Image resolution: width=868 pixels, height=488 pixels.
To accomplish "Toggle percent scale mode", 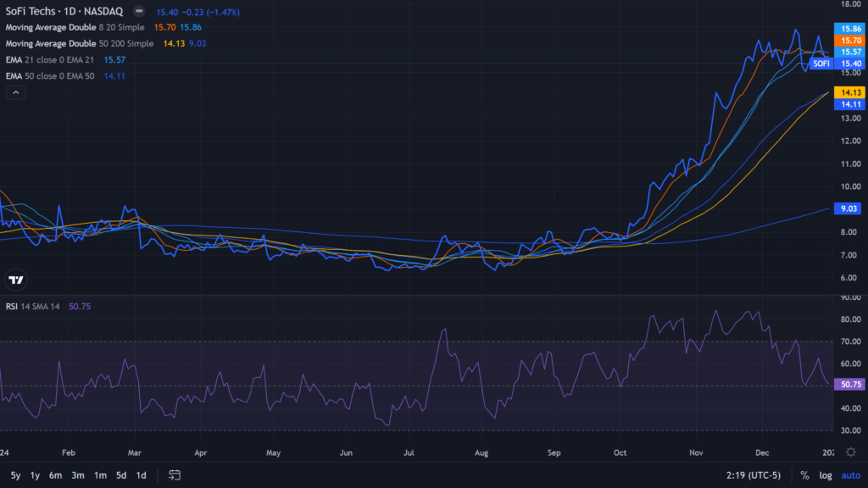I will coord(805,475).
